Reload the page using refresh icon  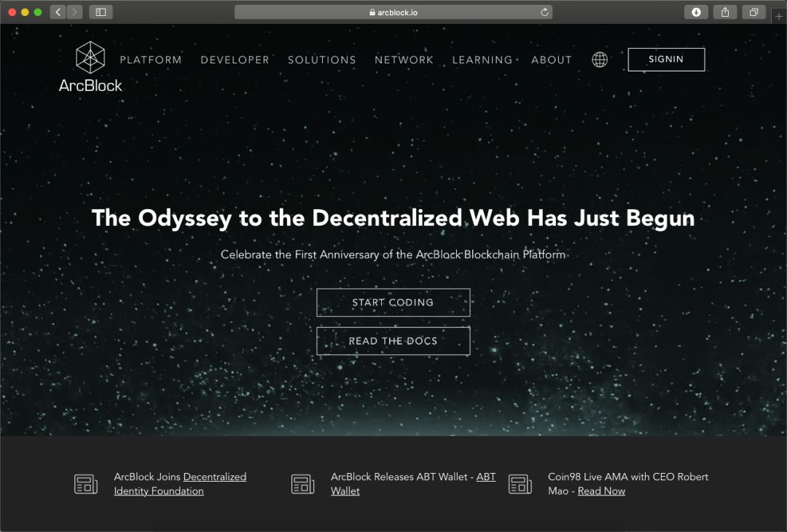point(544,12)
